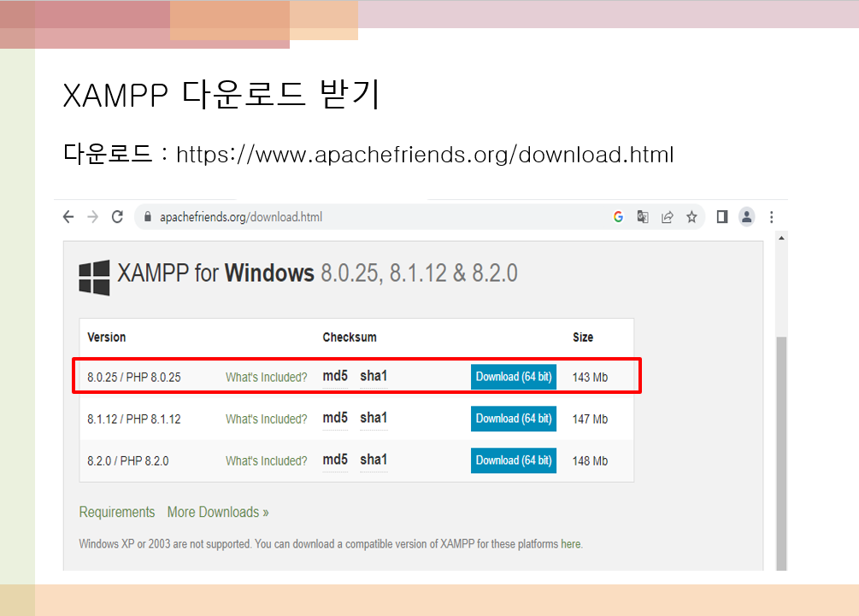Open the Requirements link
This screenshot has width=859, height=616.
[x=117, y=512]
